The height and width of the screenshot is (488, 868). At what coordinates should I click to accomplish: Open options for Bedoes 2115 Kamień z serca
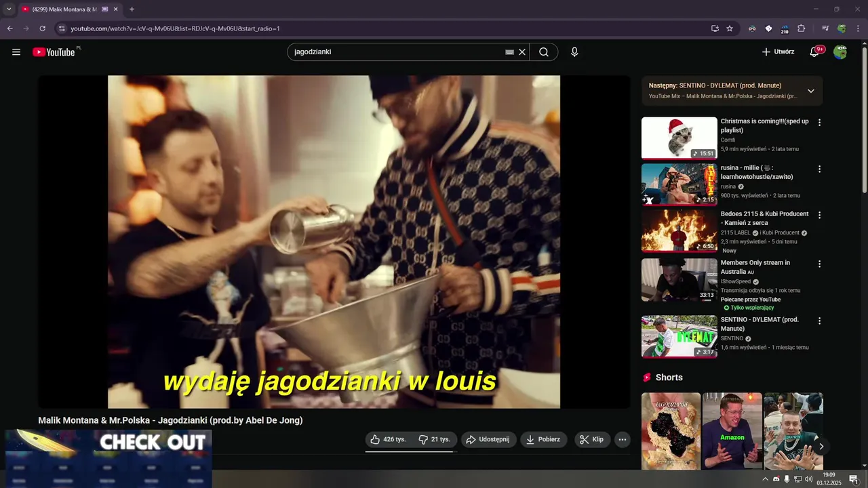pyautogui.click(x=819, y=215)
